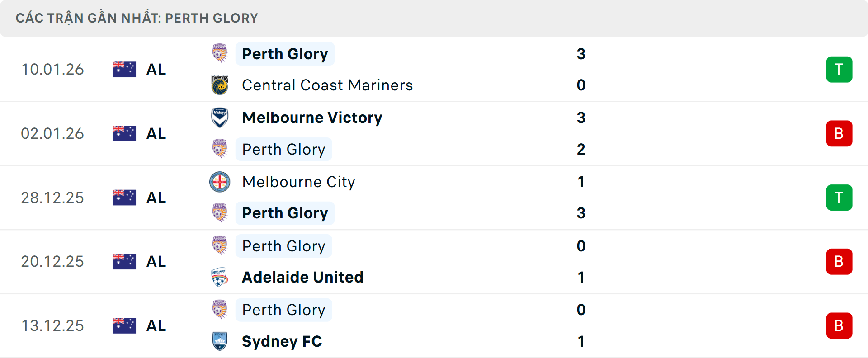Click the Australian flag next to the first match
The height and width of the screenshot is (358, 868).
[124, 69]
